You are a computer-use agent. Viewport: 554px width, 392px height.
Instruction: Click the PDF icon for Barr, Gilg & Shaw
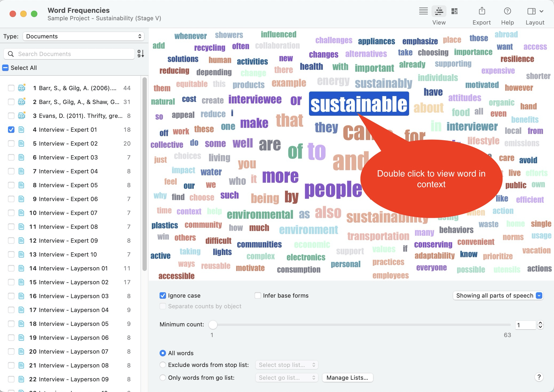tap(22, 102)
